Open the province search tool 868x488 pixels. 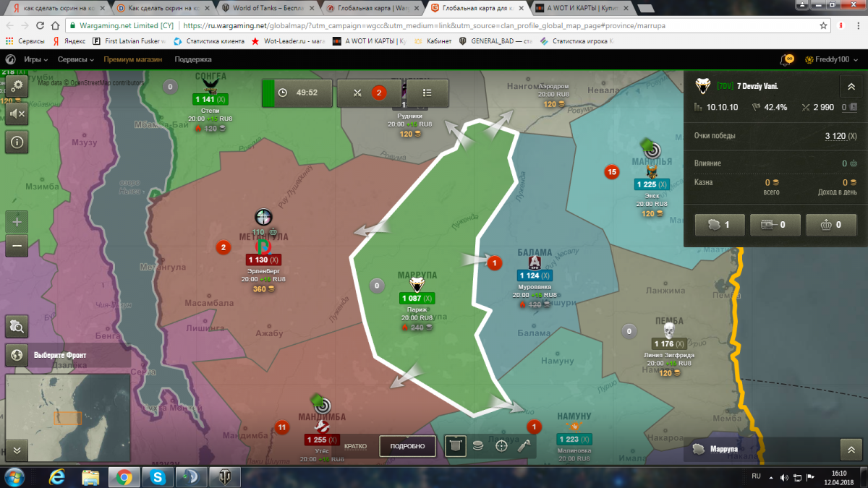click(x=16, y=327)
